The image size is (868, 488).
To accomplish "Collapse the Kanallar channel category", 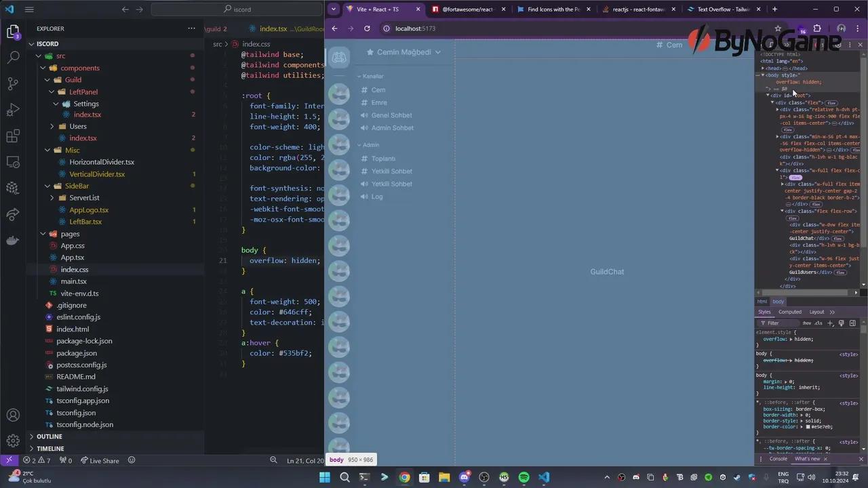I will [370, 77].
